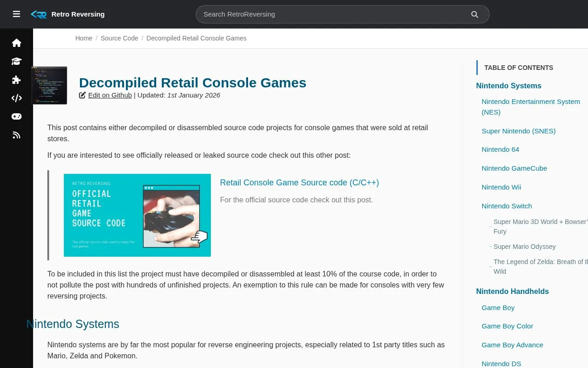Go to Home breadcrumb
The height and width of the screenshot is (368, 588).
[84, 38]
